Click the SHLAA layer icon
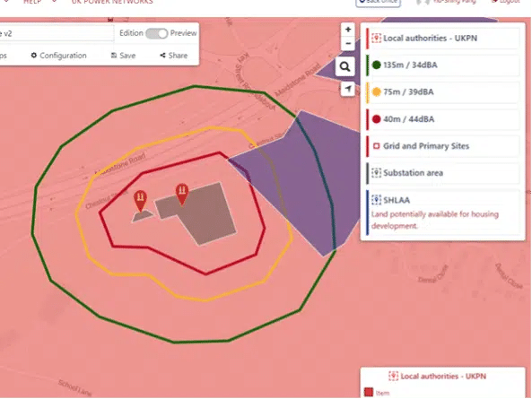This screenshot has width=532, height=399. [376, 200]
